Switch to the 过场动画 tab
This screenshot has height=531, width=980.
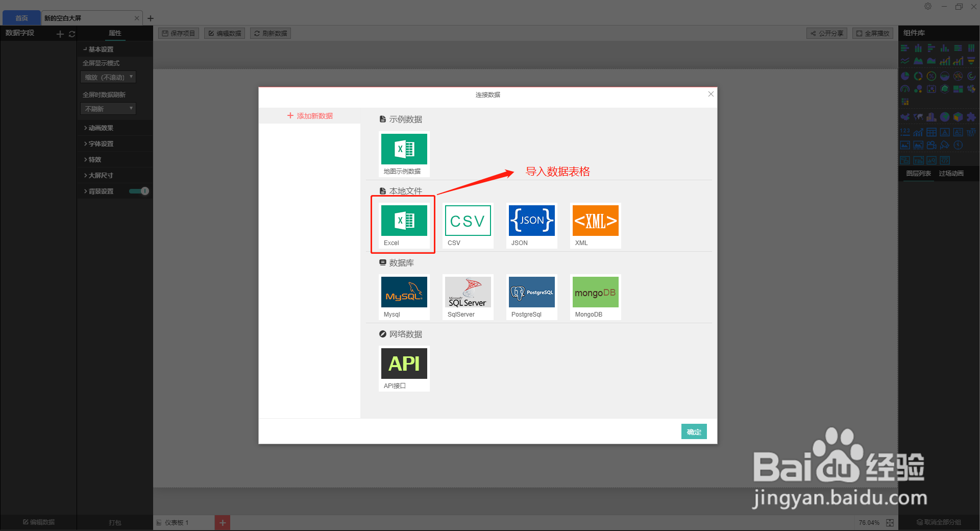tap(951, 174)
